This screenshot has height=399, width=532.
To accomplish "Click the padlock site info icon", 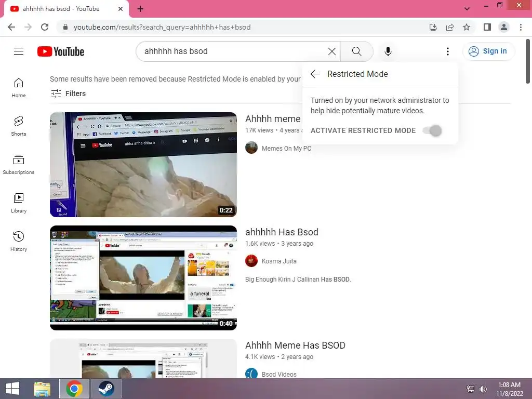I will [65, 27].
